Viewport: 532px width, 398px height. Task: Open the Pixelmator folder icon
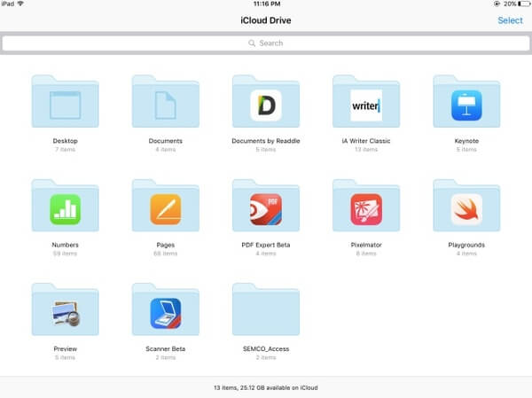(366, 206)
